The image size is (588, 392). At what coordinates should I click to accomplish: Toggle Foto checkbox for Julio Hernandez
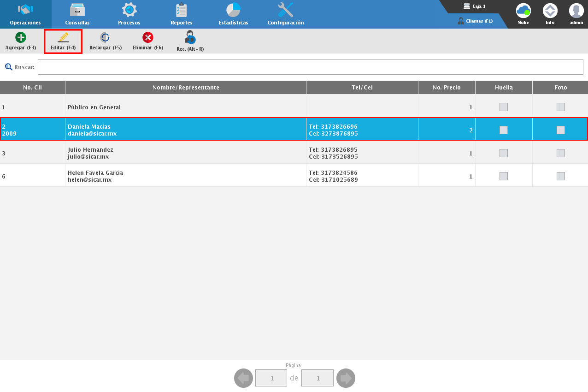pos(560,153)
